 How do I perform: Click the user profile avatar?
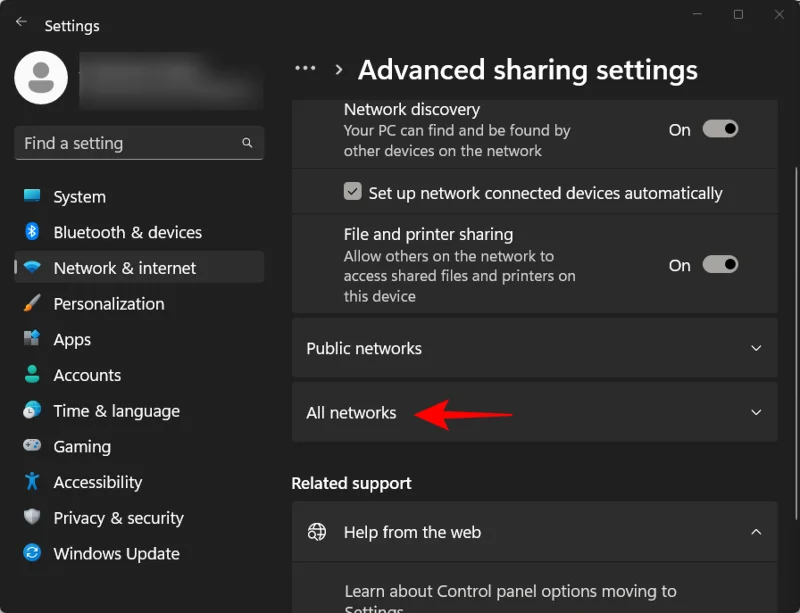click(x=41, y=78)
